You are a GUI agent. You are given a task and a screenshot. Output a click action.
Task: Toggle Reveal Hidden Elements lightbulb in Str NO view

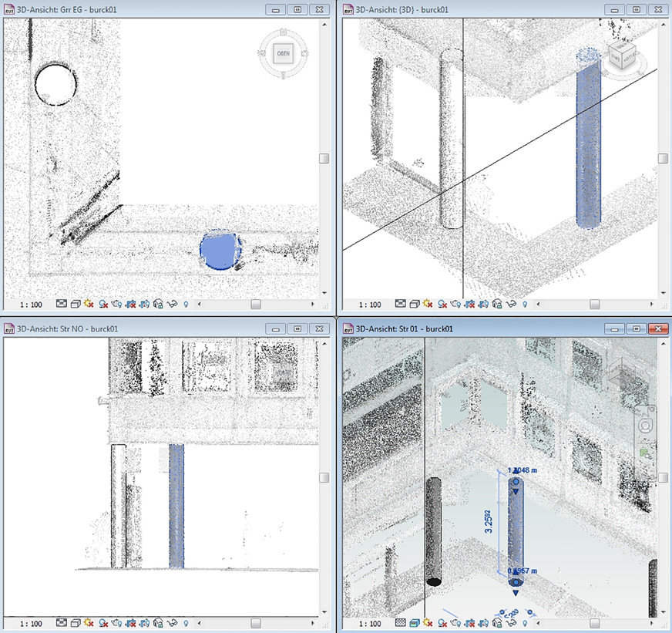pos(186,622)
